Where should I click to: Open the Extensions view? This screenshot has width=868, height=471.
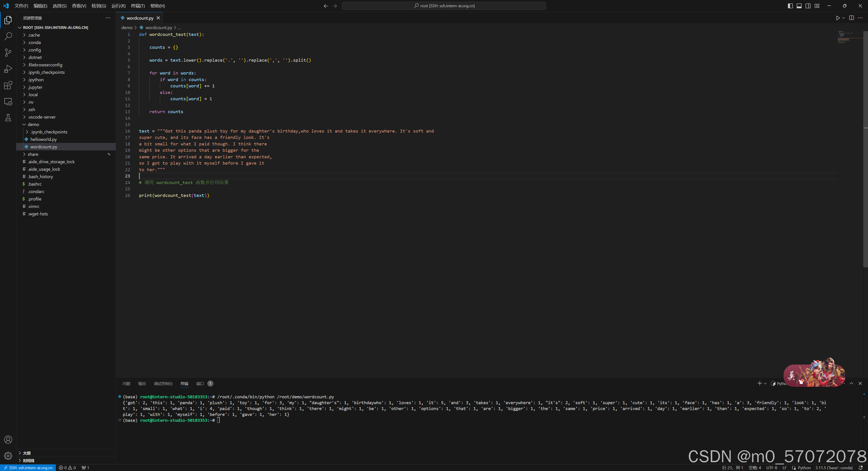tap(8, 85)
